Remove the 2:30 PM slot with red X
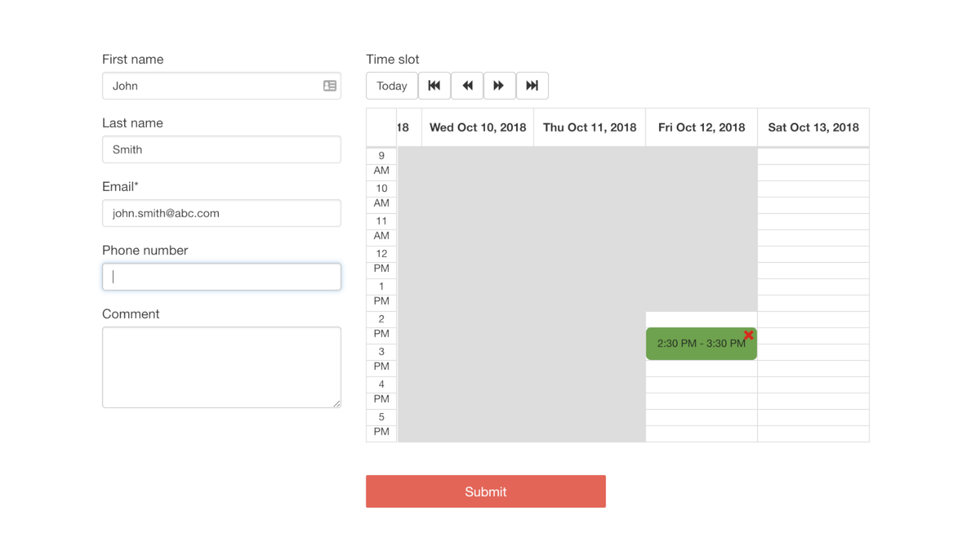The height and width of the screenshot is (551, 980). pos(748,335)
